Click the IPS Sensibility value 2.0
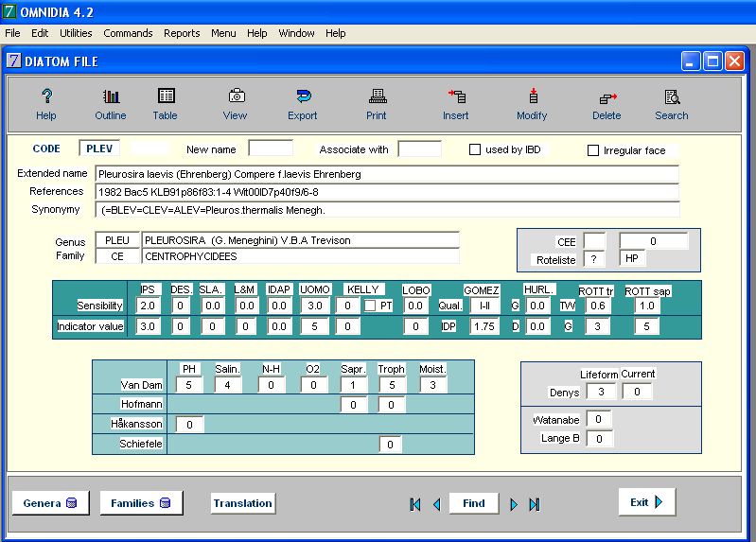Image resolution: width=756 pixels, height=542 pixels. coord(148,306)
